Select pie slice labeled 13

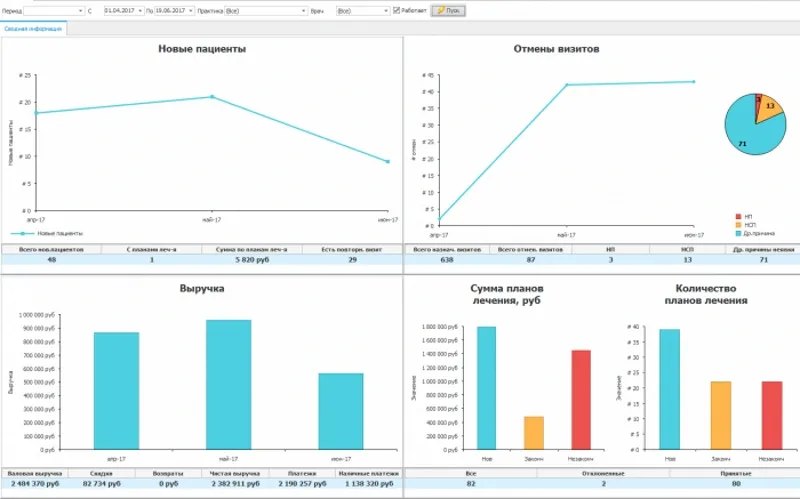769,109
